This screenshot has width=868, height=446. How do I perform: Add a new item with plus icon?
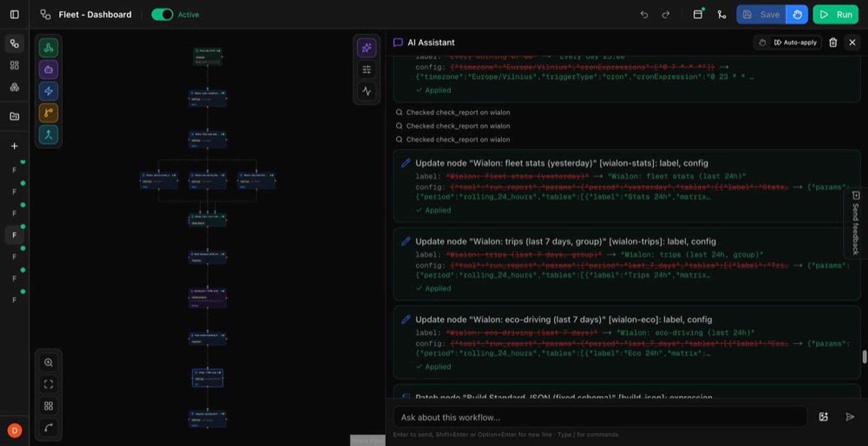[x=14, y=146]
